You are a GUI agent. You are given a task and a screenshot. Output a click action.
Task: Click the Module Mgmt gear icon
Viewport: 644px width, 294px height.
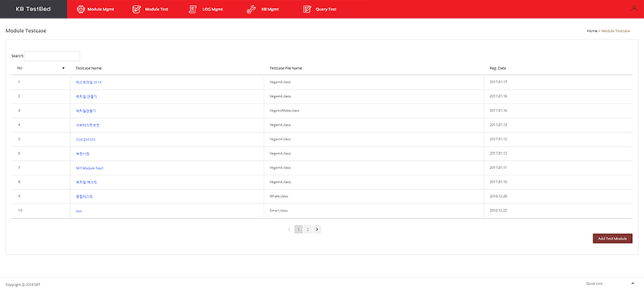80,9
